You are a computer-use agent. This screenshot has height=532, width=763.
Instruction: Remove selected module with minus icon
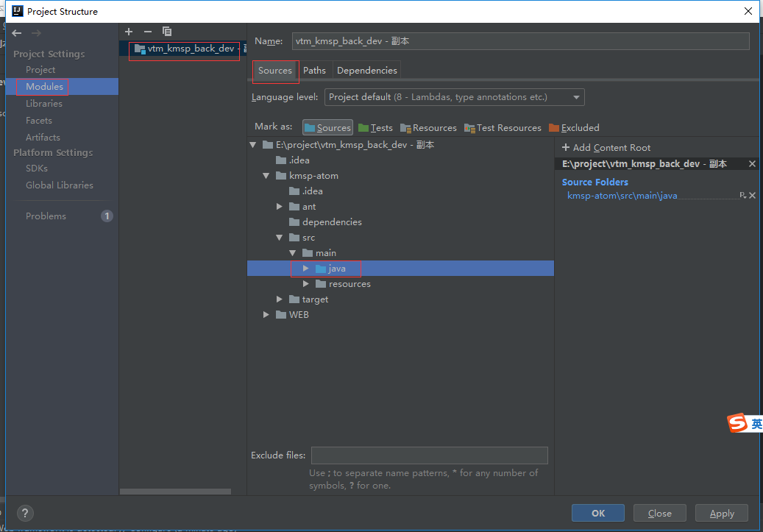pyautogui.click(x=147, y=32)
